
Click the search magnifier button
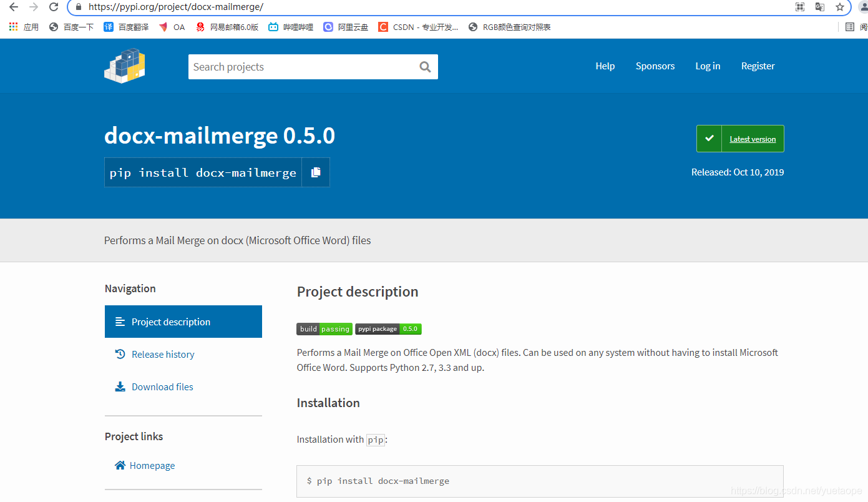pos(426,67)
